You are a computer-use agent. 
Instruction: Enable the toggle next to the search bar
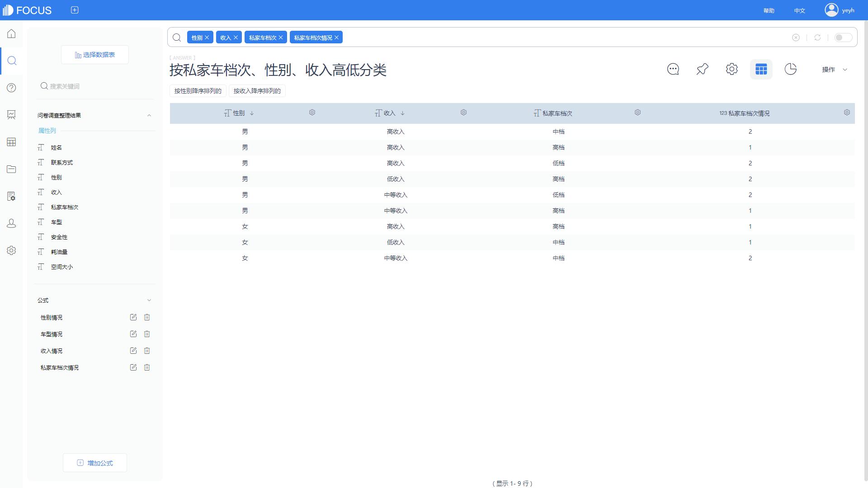pos(843,38)
